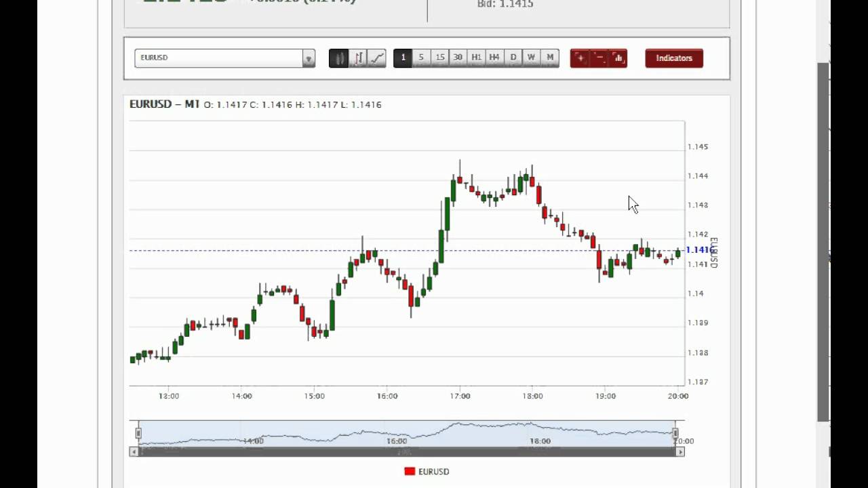This screenshot has height=488, width=868.
Task: Click the 13:00 time axis label
Action: (169, 396)
